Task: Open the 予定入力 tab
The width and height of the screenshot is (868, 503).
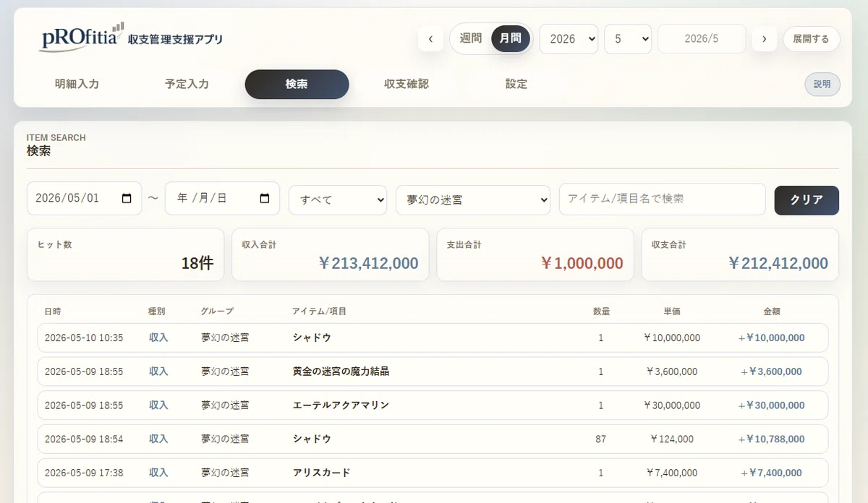Action: point(187,84)
